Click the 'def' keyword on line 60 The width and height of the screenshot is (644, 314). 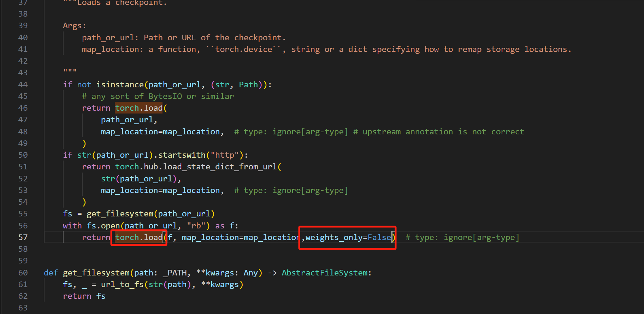click(x=51, y=273)
